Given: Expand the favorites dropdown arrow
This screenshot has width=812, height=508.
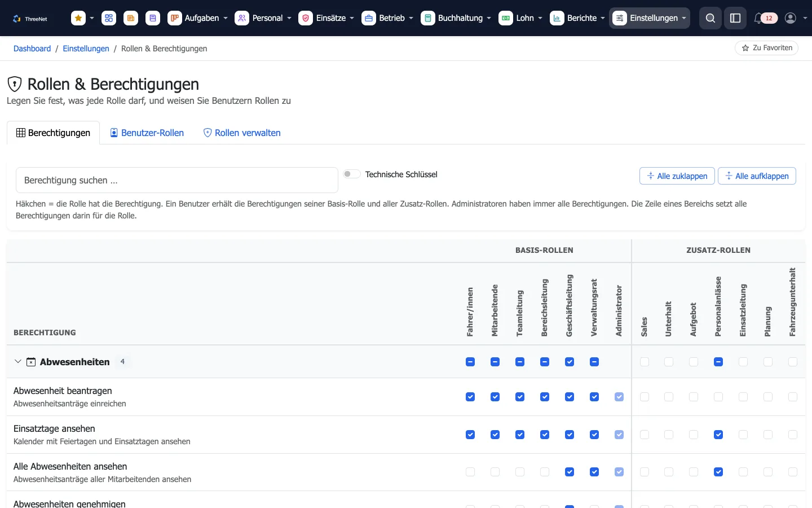Looking at the screenshot, I should pyautogui.click(x=92, y=18).
